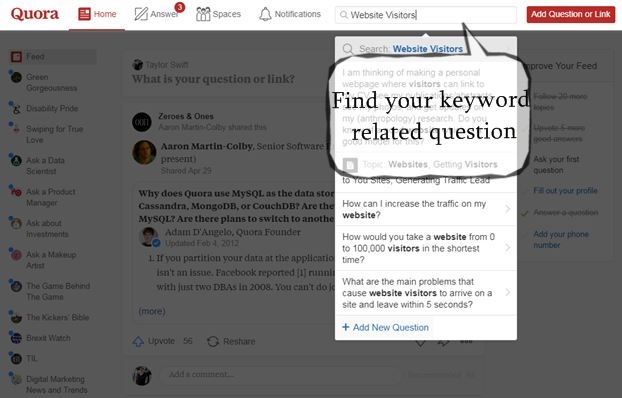The image size is (622, 398).
Task: Select Feed in left sidebar
Action: 53,57
